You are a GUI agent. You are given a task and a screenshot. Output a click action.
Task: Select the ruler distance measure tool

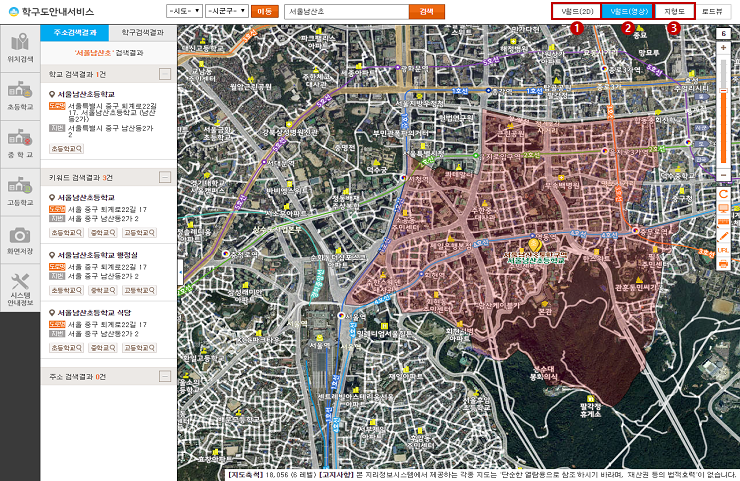pos(723,222)
